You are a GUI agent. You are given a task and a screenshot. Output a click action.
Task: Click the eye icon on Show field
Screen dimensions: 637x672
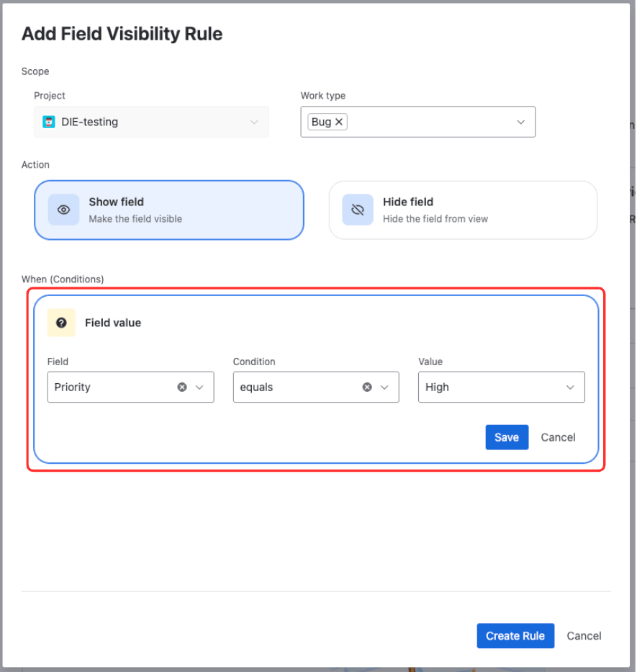pyautogui.click(x=63, y=210)
